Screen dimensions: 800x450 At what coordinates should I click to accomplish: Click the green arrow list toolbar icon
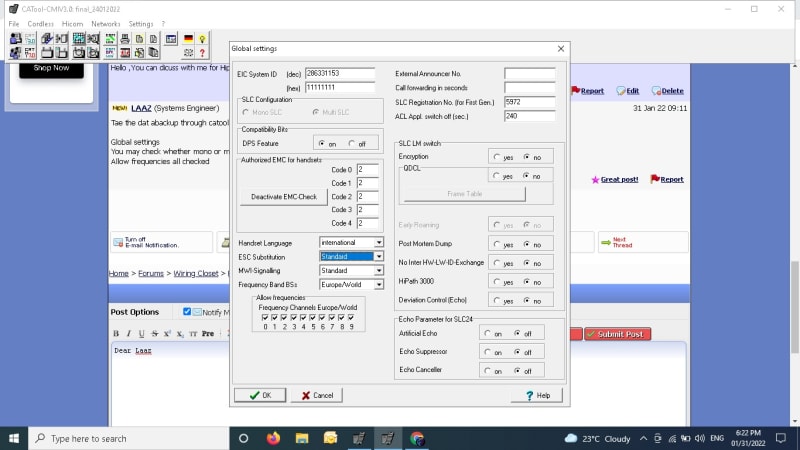pyautogui.click(x=110, y=39)
